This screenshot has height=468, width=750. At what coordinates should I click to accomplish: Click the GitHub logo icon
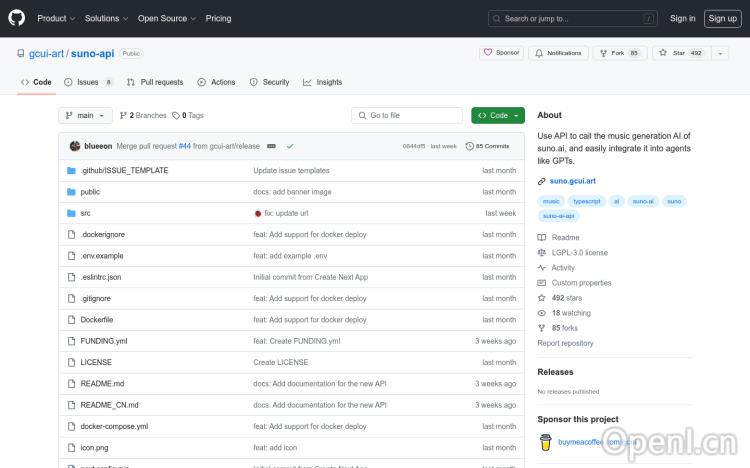tap(16, 18)
